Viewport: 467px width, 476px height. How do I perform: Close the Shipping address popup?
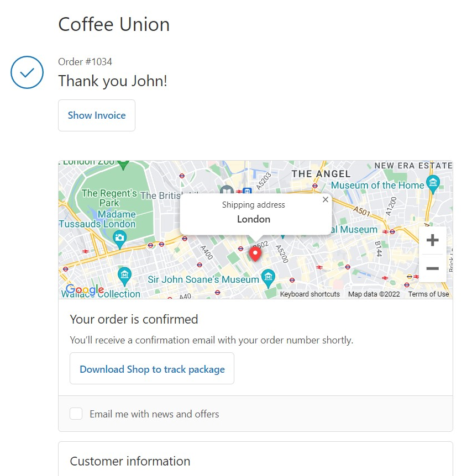coord(326,200)
